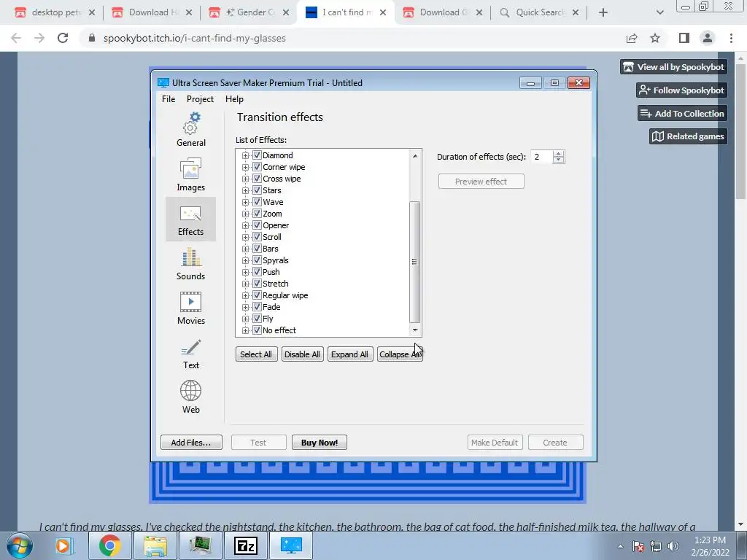Toggle the Fly effect checkbox
The image size is (747, 560).
[x=257, y=319]
